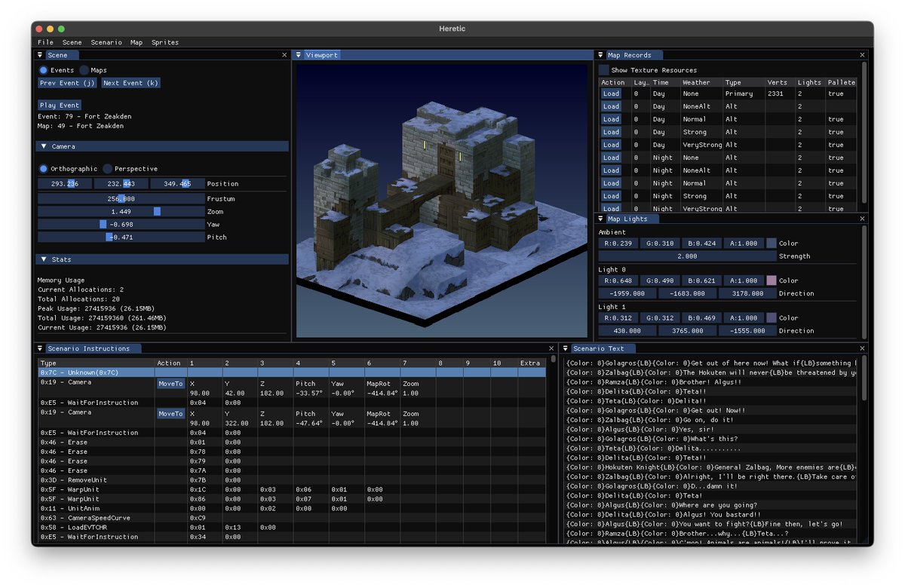905x588 pixels.
Task: Click the Ambient Strength field 2.000
Action: pyautogui.click(x=688, y=256)
